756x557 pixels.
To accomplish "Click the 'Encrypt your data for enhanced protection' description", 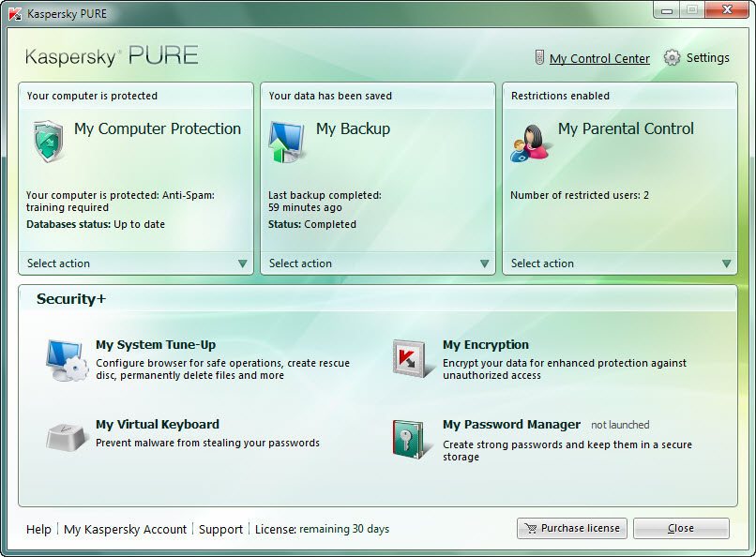I will [x=564, y=369].
